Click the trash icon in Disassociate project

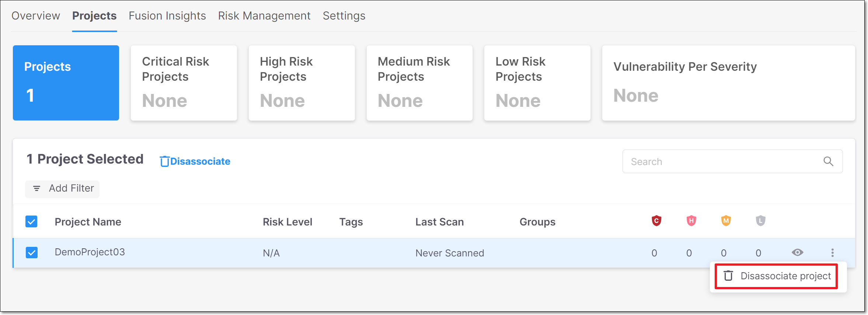pyautogui.click(x=728, y=276)
